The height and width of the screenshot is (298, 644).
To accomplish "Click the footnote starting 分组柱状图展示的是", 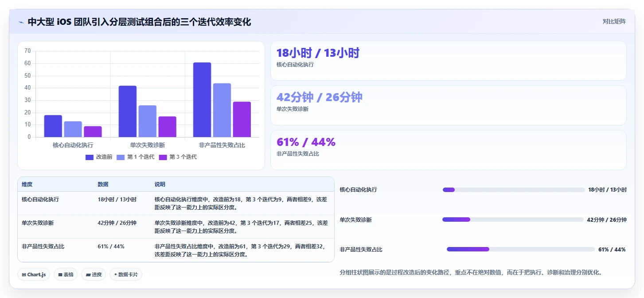I will click(x=471, y=272).
